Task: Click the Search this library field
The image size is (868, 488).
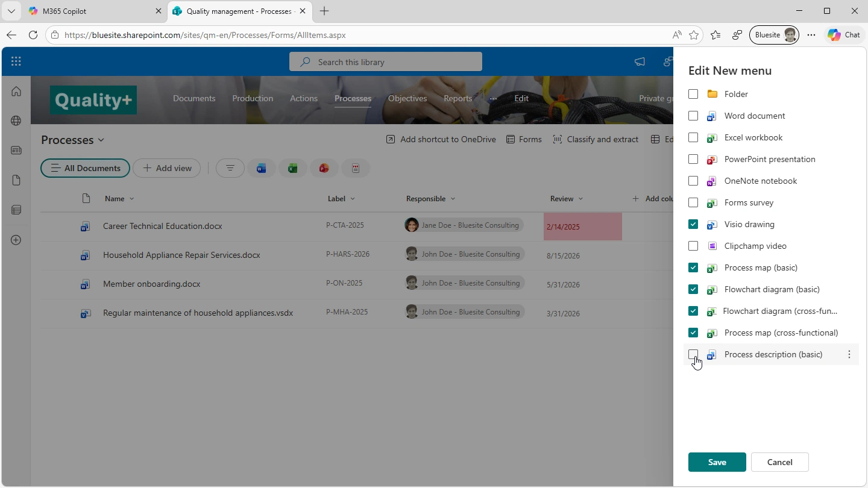Action: 386,61
